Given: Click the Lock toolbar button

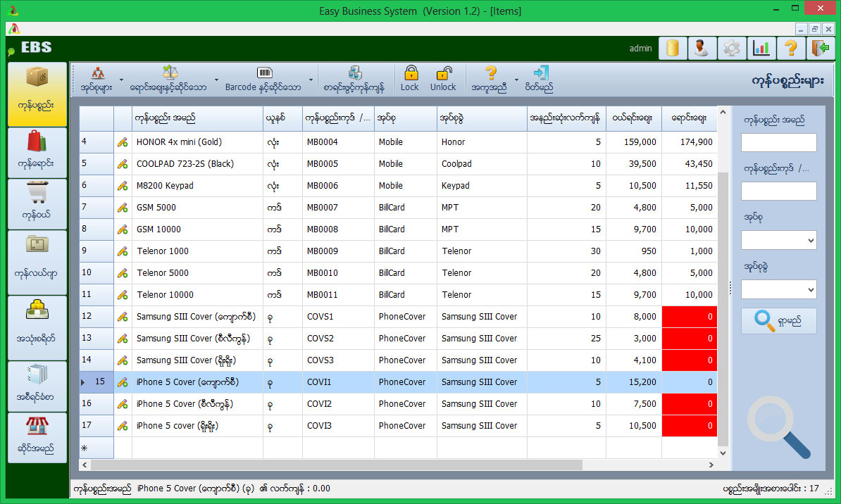Looking at the screenshot, I should point(411,79).
